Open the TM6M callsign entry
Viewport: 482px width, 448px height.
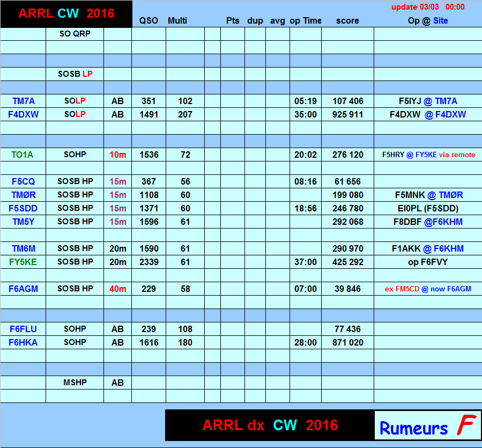[23, 248]
